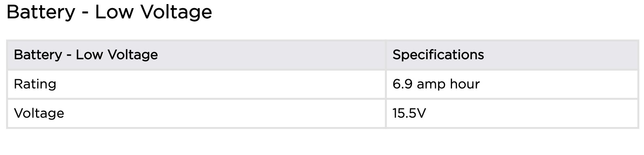Select the Voltage row label
Image resolution: width=644 pixels, height=155 pixels.
tap(39, 113)
